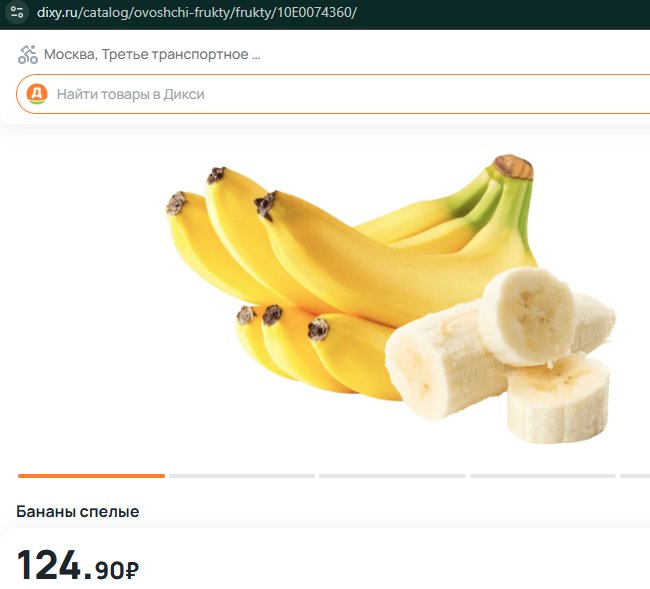Click the Бананы спелые product title

78,511
